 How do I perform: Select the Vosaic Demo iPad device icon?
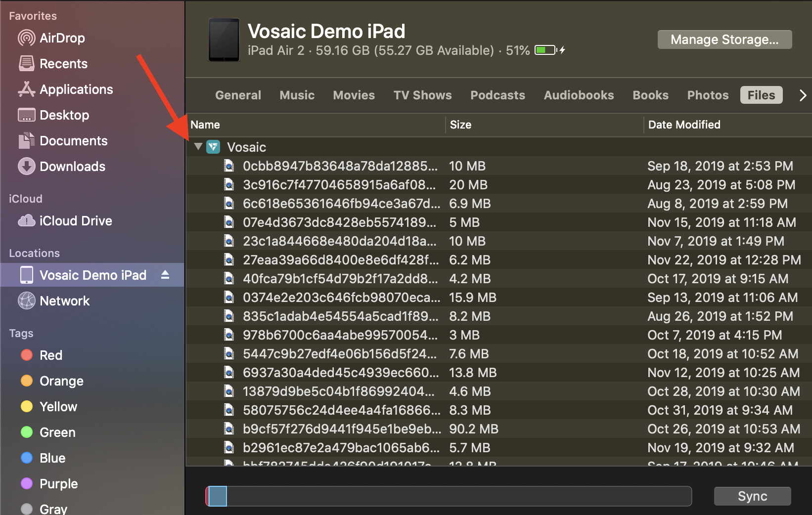coord(27,275)
